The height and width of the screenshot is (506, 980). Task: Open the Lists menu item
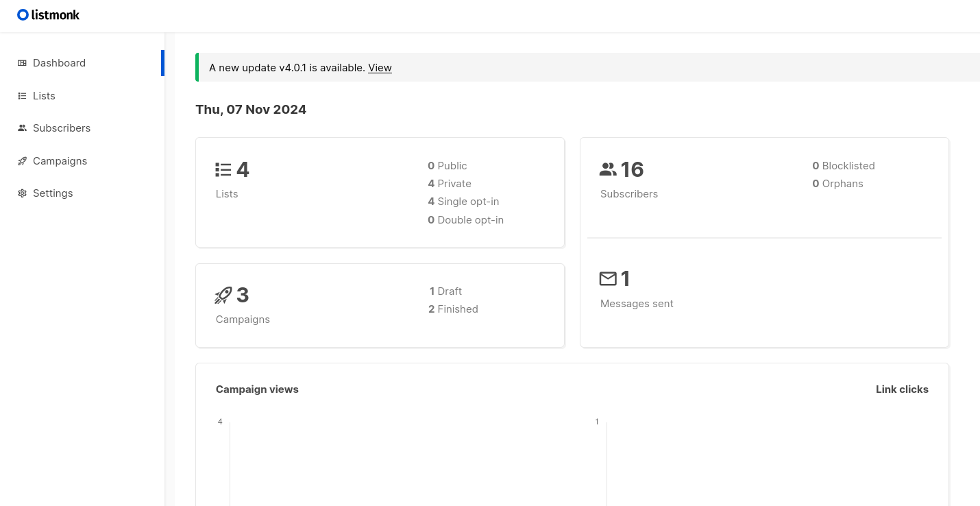[82, 96]
